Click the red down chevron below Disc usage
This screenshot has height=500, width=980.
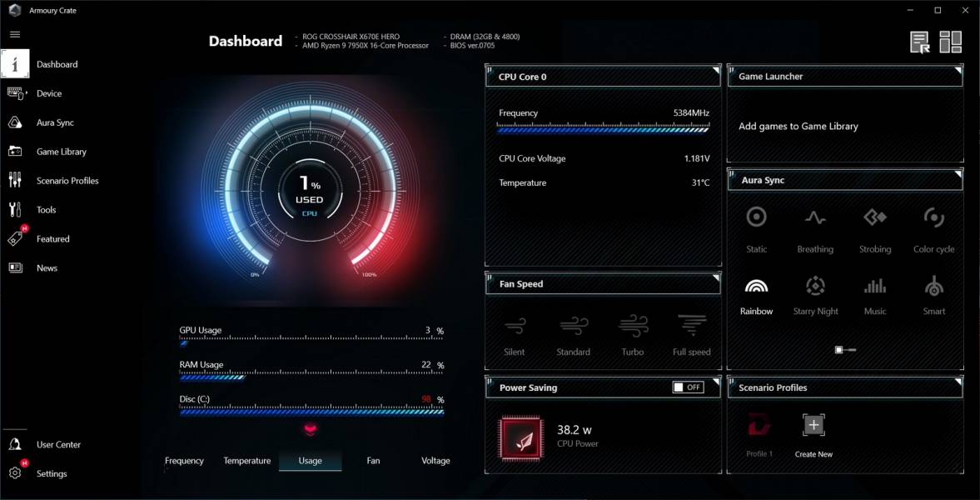311,429
